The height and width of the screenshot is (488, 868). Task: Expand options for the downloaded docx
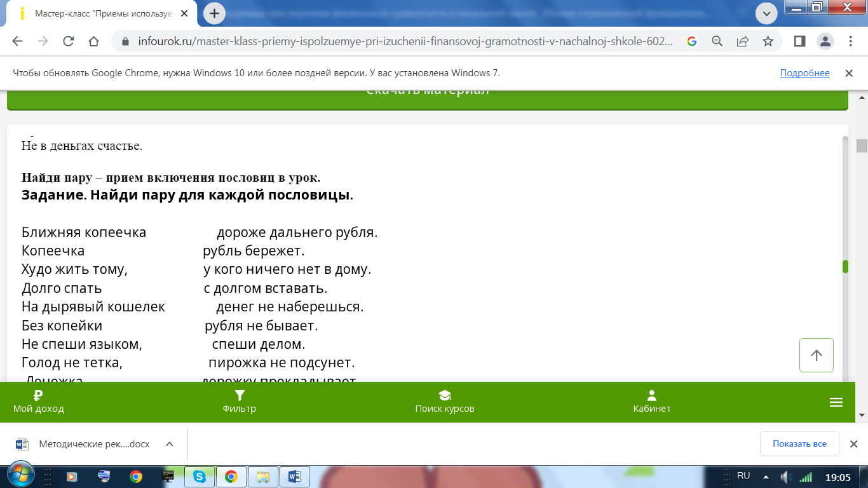tap(169, 444)
